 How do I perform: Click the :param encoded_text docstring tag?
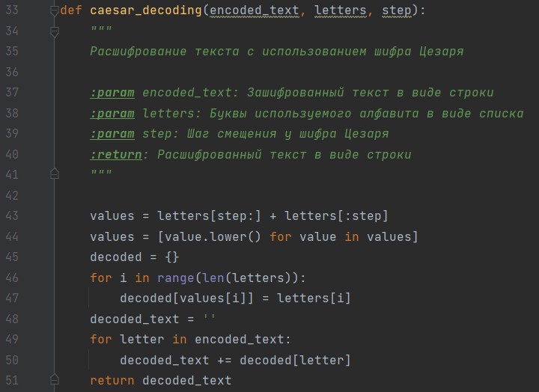tap(112, 93)
